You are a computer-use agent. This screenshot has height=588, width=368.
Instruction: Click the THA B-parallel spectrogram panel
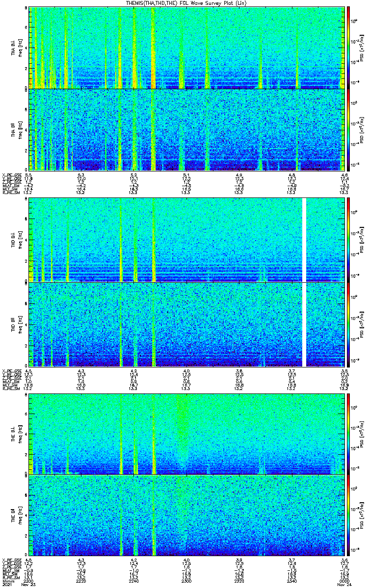tap(186, 130)
